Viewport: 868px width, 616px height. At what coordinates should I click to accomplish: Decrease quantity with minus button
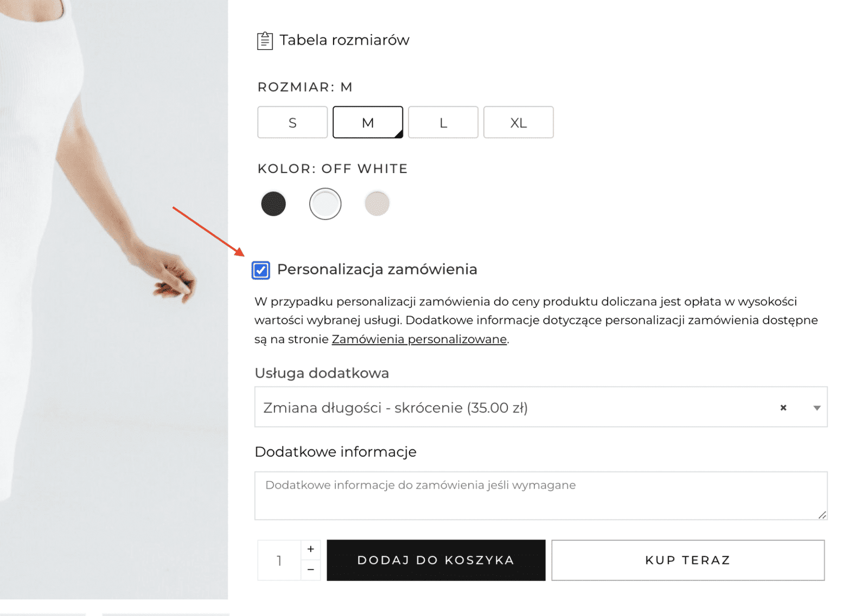pos(311,570)
